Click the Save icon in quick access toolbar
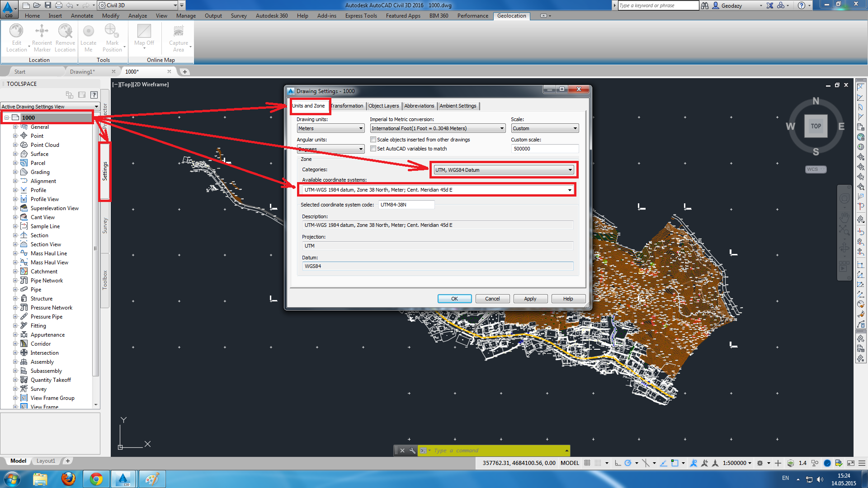 tap(47, 5)
